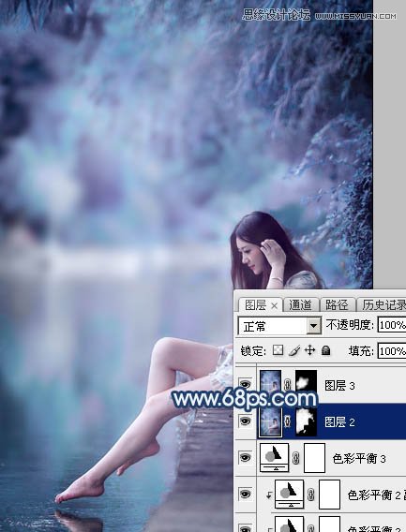Viewport: 406px width, 532px height.
Task: Close the 图层 panel tab
Action: click(274, 306)
